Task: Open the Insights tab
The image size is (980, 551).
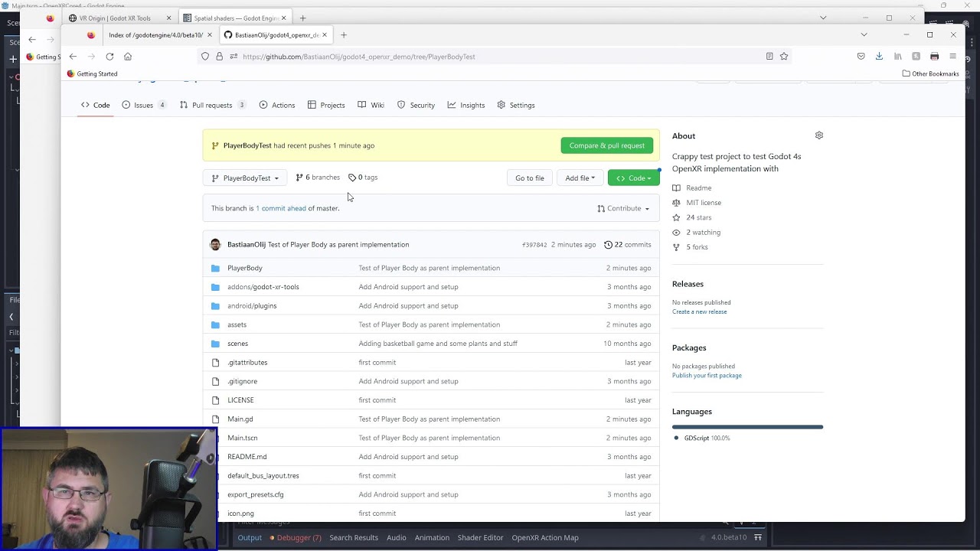Action: [466, 105]
